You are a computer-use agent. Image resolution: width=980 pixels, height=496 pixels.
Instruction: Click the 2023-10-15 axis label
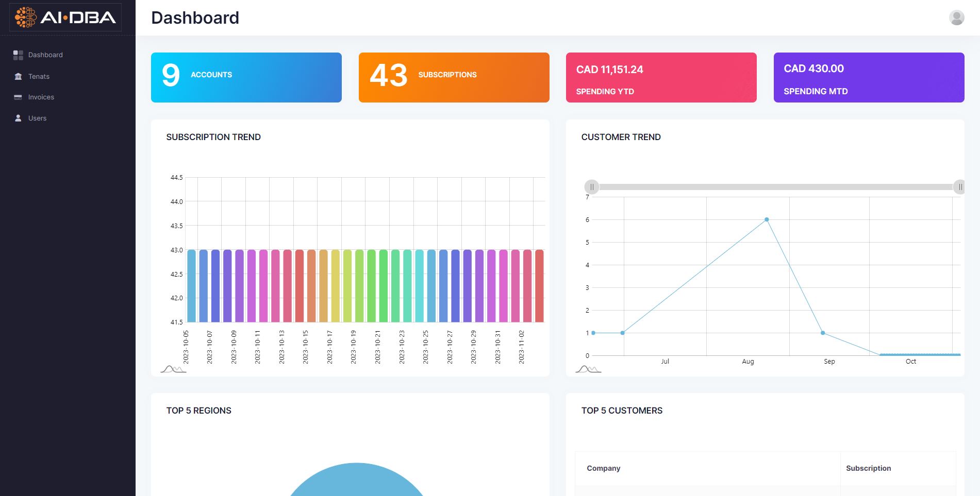point(306,347)
